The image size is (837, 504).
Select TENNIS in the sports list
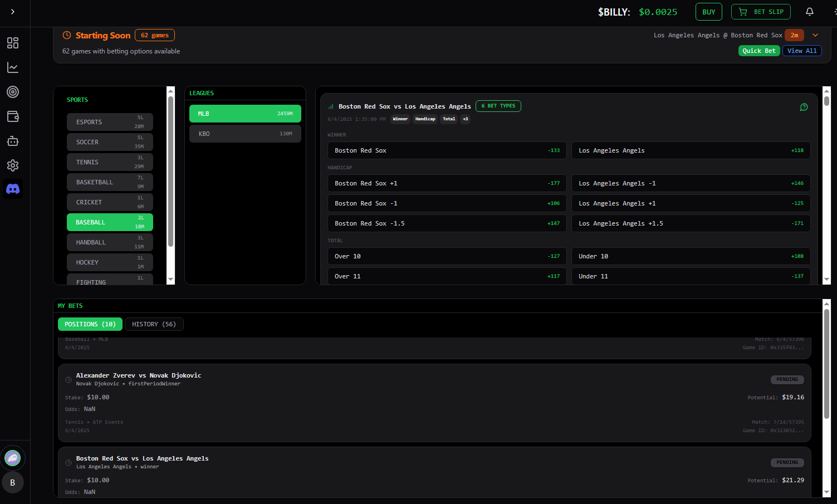point(110,162)
